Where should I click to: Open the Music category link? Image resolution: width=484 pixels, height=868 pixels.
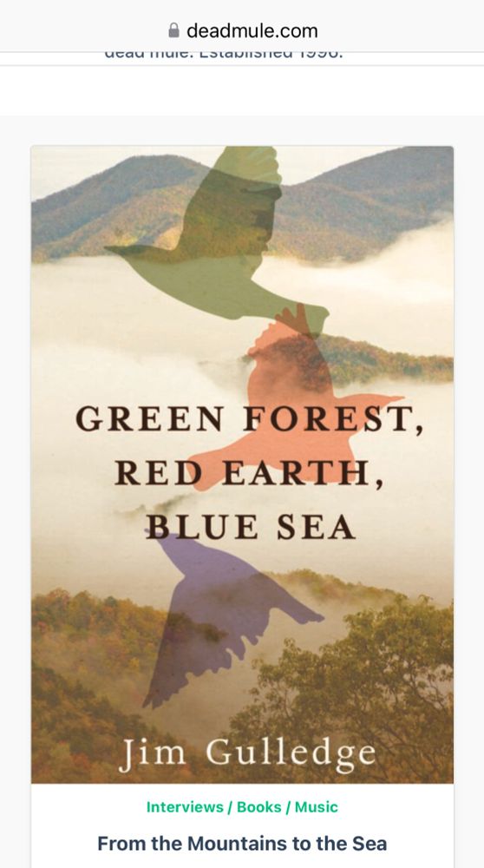click(316, 807)
